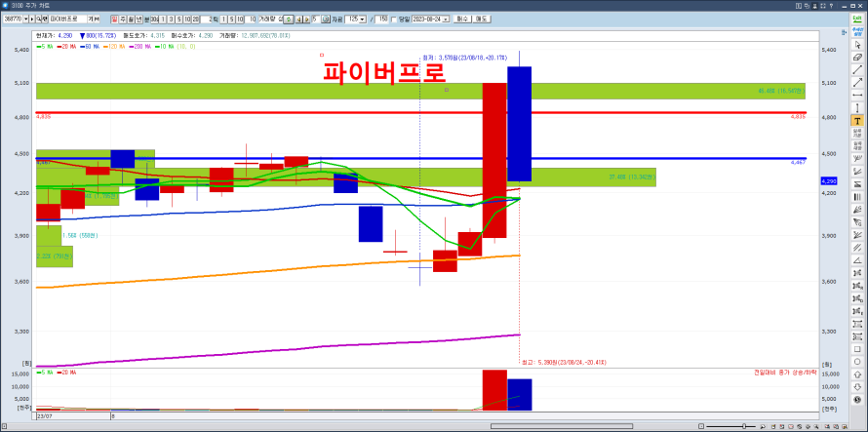Screen dimensions: 868x432
Task: Click the stock name field 파이버프로
Action: pyautogui.click(x=67, y=20)
